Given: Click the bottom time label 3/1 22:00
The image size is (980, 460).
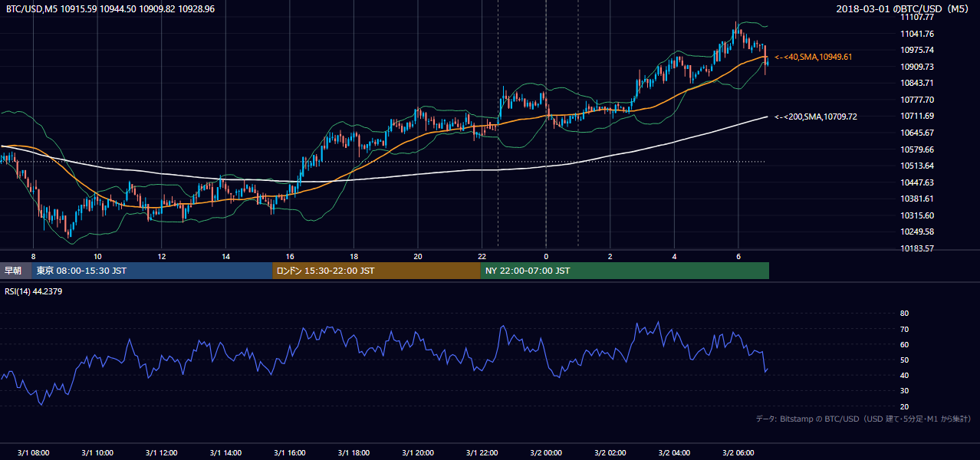Looking at the screenshot, I should (482, 452).
